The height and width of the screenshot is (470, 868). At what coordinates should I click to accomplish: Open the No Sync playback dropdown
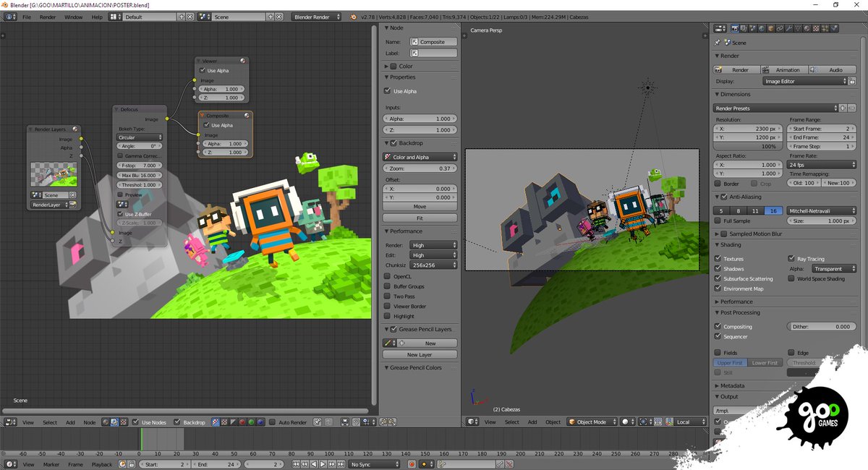click(375, 464)
